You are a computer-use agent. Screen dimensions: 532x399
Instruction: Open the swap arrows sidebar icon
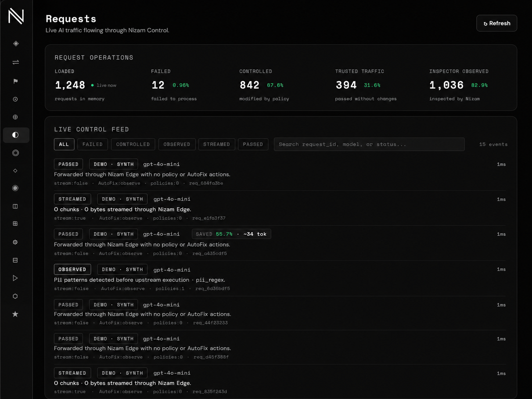click(16, 62)
